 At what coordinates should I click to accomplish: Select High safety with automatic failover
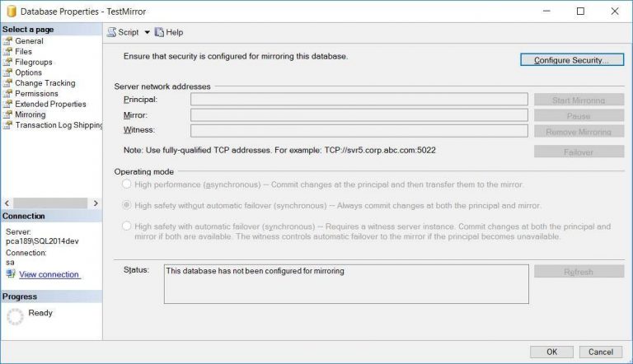(126, 226)
